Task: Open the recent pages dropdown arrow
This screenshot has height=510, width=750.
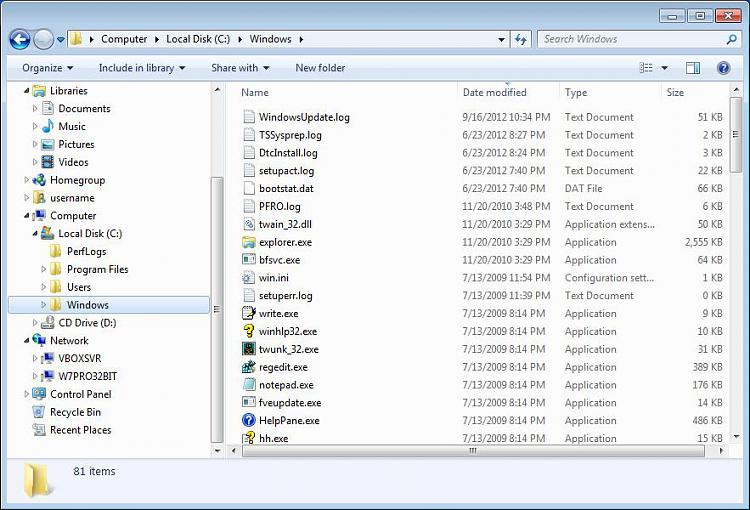Action: 61,40
